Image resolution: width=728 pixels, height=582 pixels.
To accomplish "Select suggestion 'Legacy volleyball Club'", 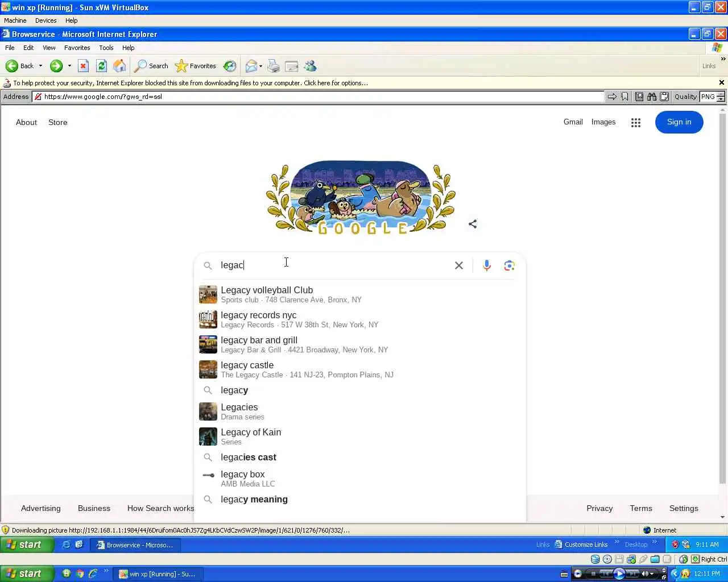I will tap(360, 294).
